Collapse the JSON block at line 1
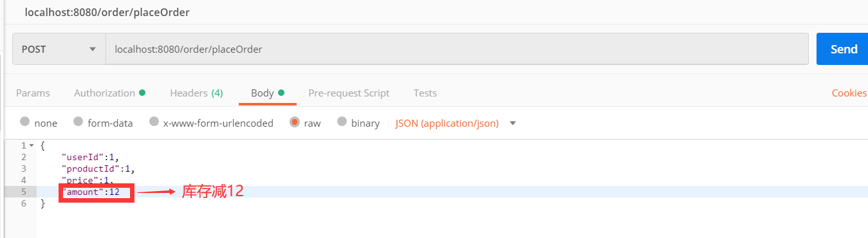Image resolution: width=868 pixels, height=238 pixels. 32,145
